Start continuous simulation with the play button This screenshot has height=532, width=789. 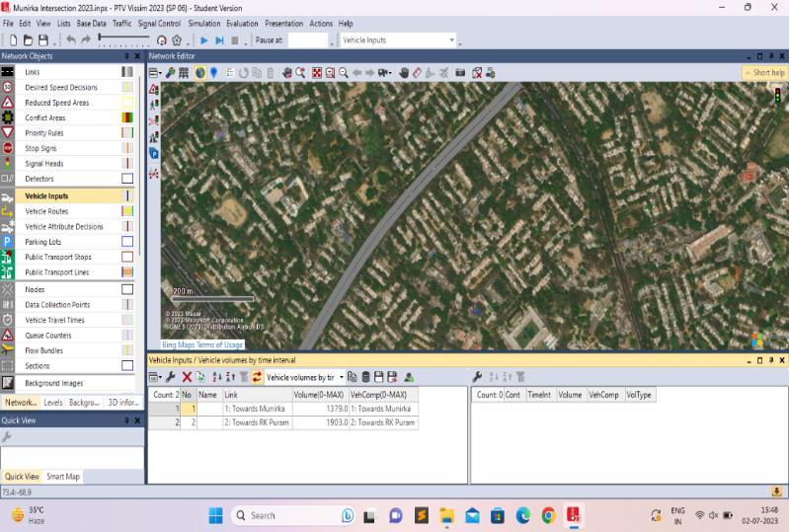point(203,40)
